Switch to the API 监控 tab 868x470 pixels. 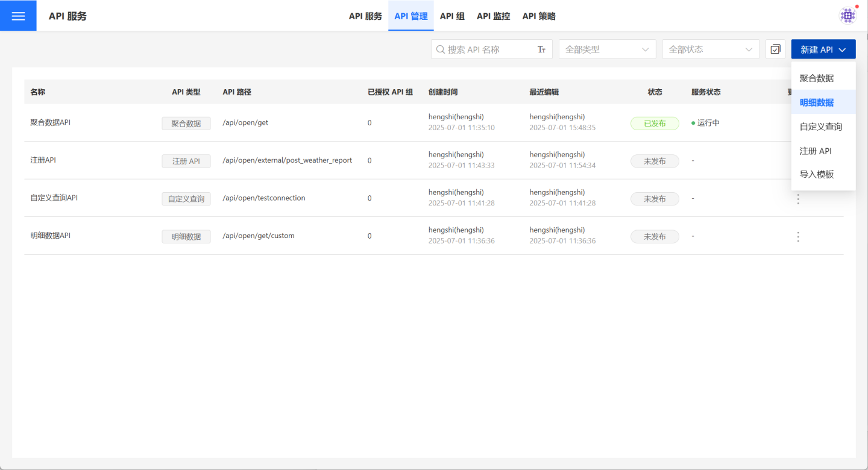tap(493, 16)
